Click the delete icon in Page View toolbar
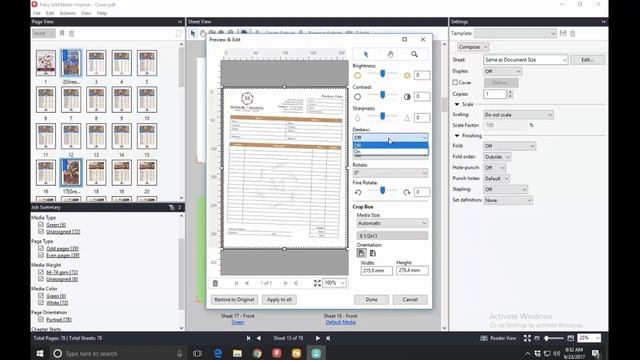Viewport: 640px width, 360px height. coord(71,33)
